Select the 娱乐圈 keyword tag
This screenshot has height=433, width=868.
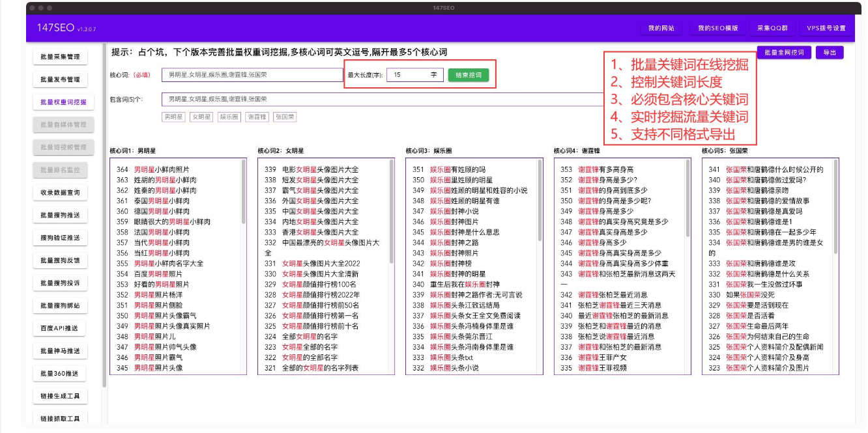[x=228, y=117]
